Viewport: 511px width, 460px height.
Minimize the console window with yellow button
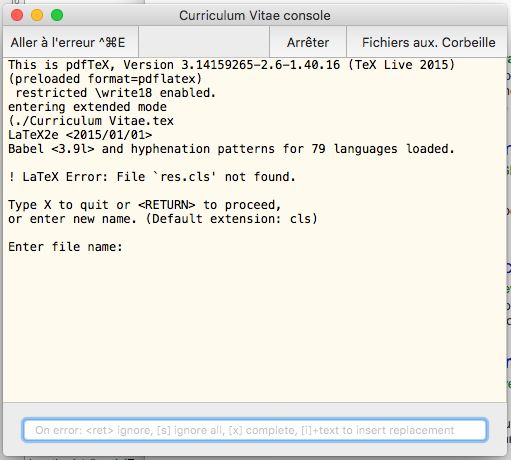pyautogui.click(x=37, y=15)
